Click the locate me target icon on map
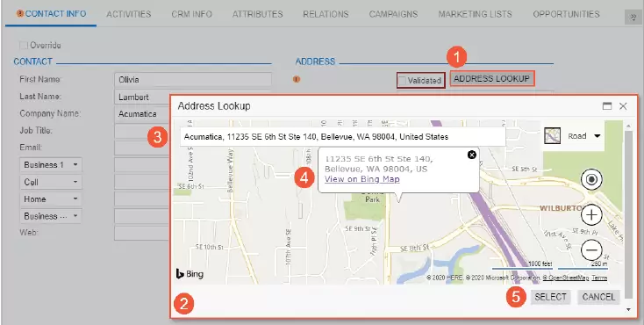Viewport: 644px width, 325px height. pyautogui.click(x=591, y=179)
